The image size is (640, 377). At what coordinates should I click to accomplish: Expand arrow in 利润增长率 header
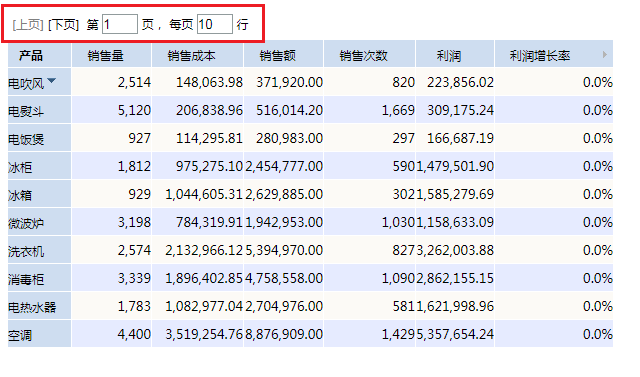click(604, 55)
